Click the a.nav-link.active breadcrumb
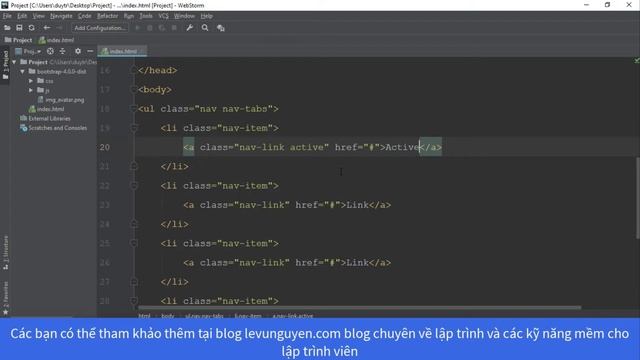The image size is (640, 360). point(293,316)
